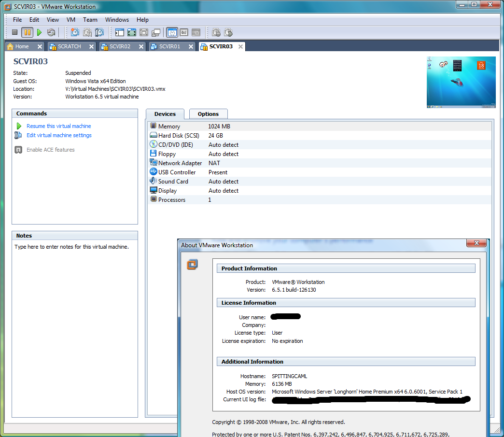The width and height of the screenshot is (504, 437).
Task: Click the Sound Card speaker icon
Action: [154, 181]
